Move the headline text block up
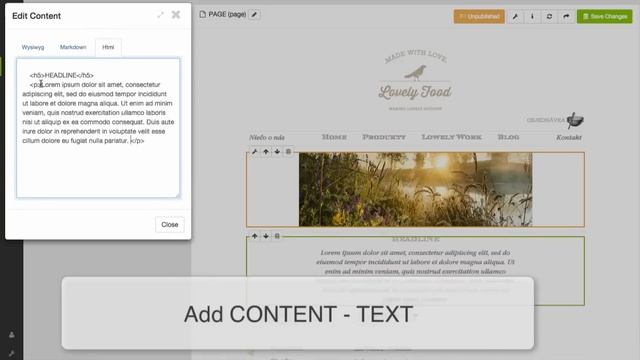Image resolution: width=640 pixels, height=360 pixels. click(255, 236)
